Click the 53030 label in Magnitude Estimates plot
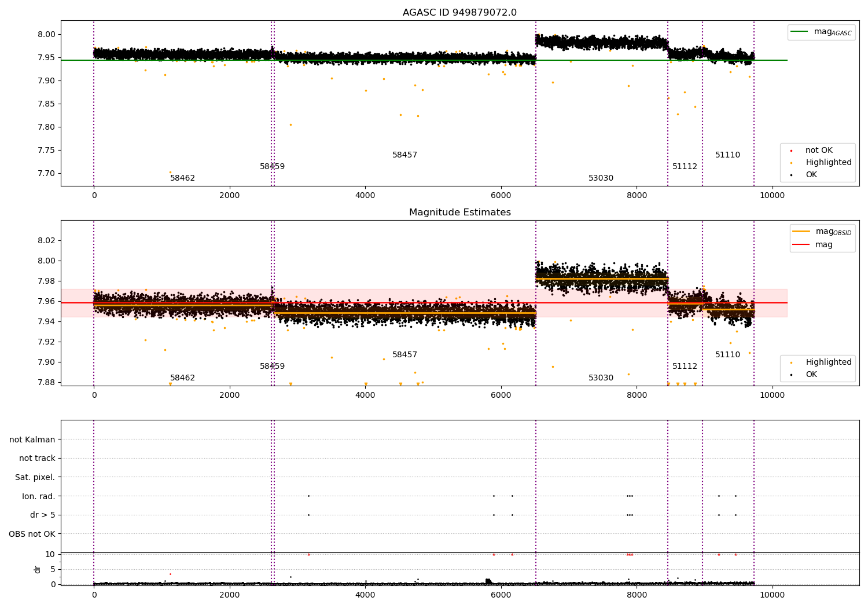The image size is (868, 608). click(601, 378)
